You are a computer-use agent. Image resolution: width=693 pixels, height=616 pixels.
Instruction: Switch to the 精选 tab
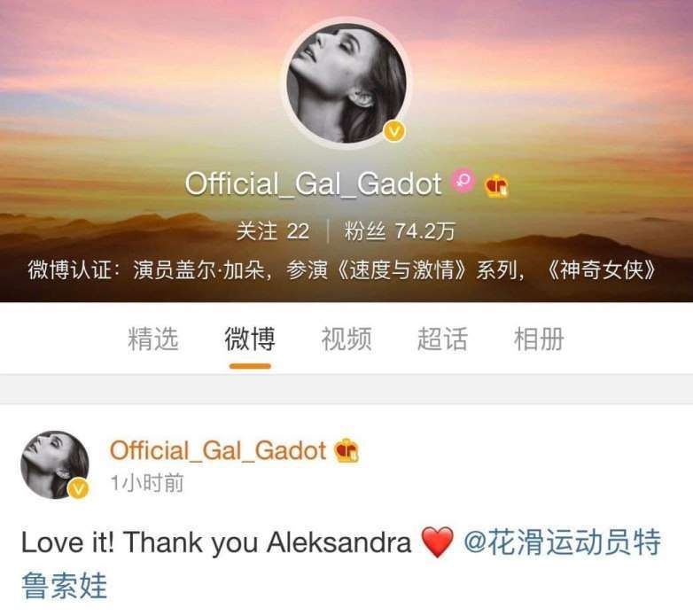tap(153, 339)
